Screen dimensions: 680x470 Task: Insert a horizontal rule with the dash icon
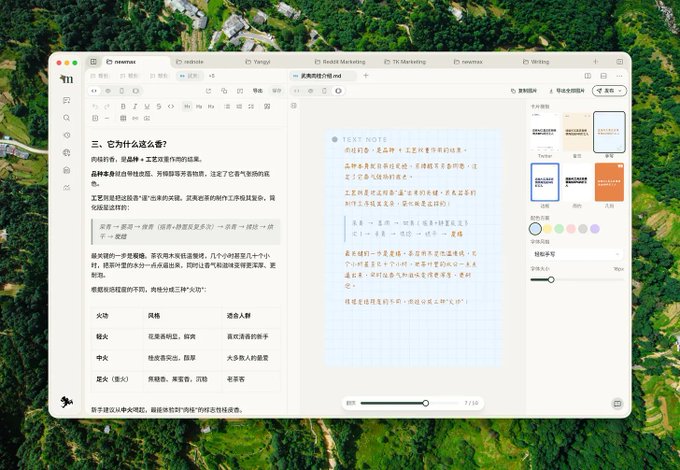(x=107, y=118)
